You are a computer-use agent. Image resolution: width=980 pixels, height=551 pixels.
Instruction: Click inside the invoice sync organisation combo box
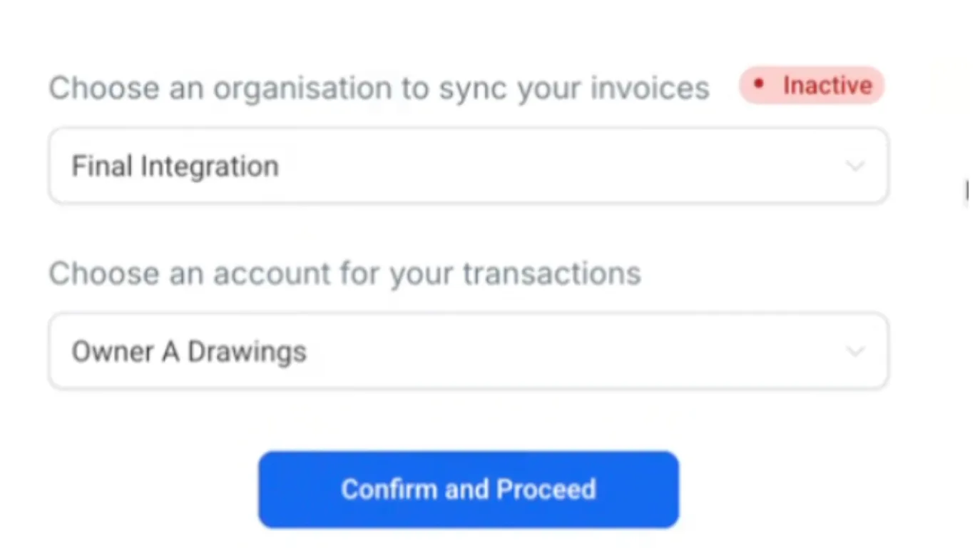pos(468,166)
